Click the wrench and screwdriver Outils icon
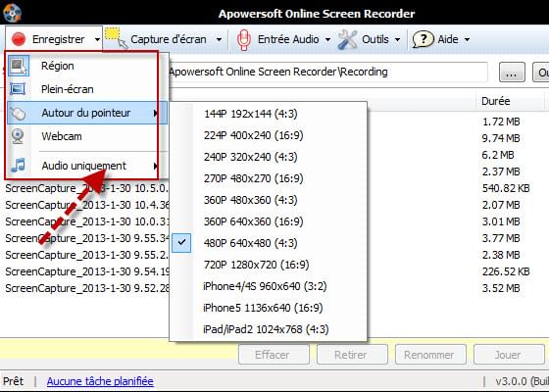 pos(347,39)
